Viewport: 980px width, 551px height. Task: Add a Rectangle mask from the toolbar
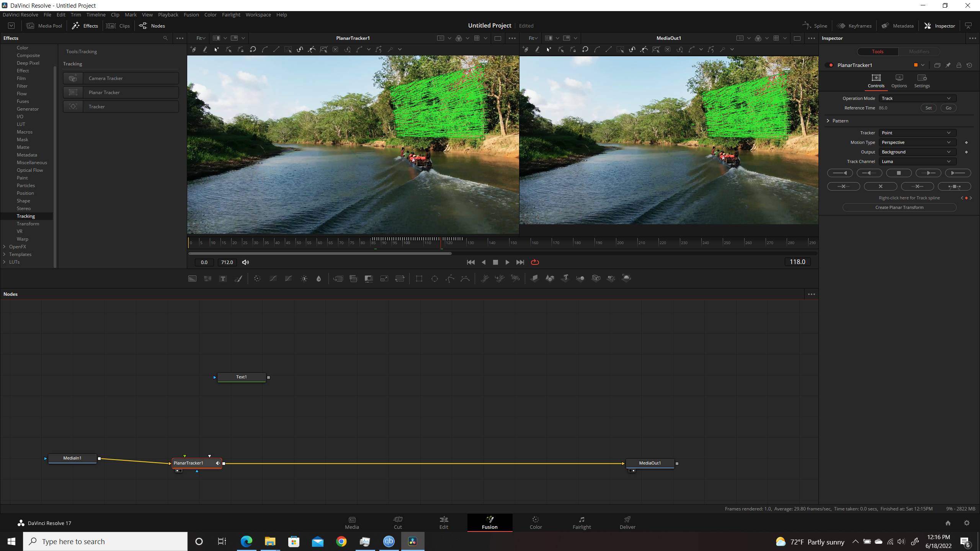tap(419, 279)
